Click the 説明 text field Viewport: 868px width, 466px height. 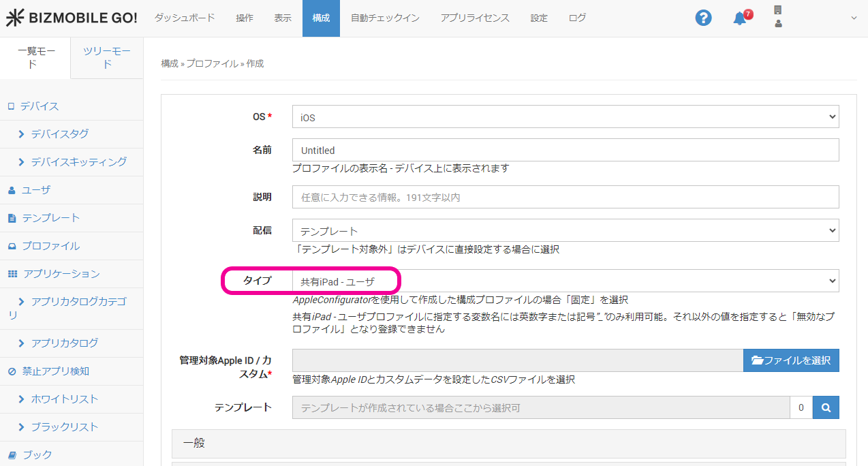pyautogui.click(x=565, y=197)
